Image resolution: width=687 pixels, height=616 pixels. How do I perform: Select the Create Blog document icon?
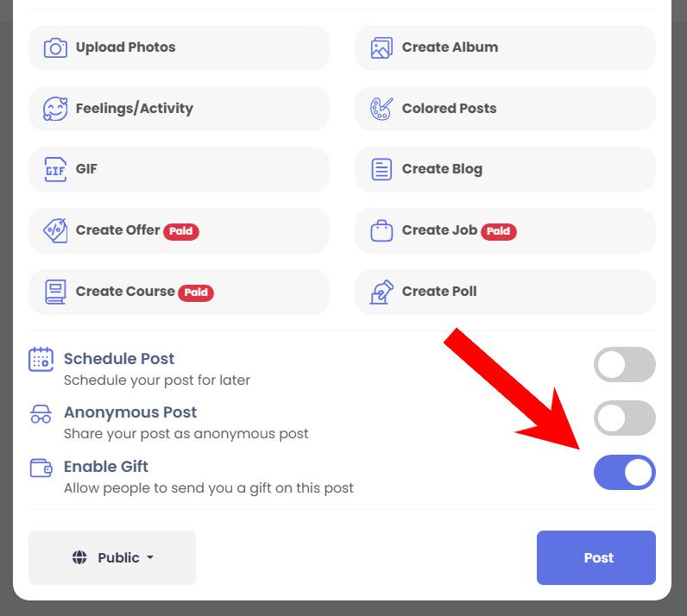click(x=381, y=170)
